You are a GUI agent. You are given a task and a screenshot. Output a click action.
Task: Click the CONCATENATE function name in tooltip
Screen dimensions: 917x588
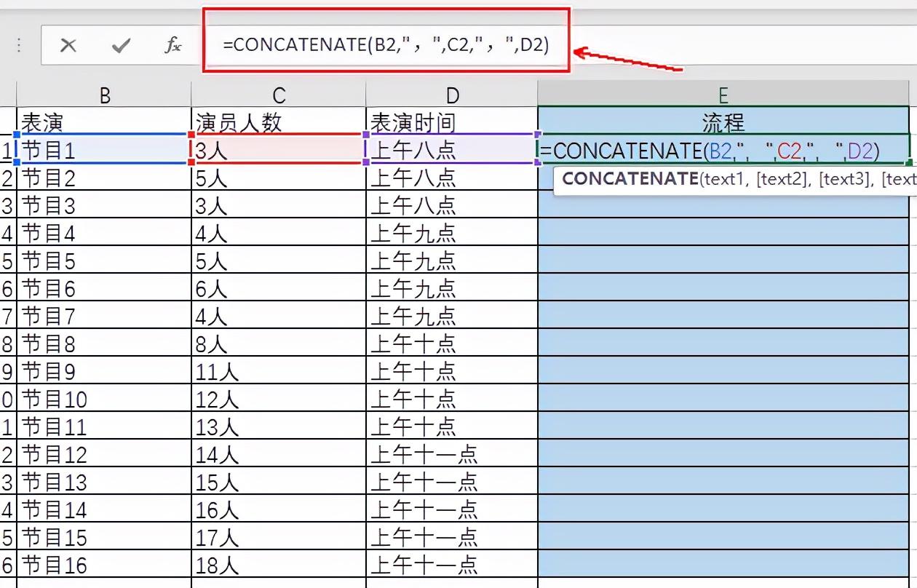coord(630,179)
